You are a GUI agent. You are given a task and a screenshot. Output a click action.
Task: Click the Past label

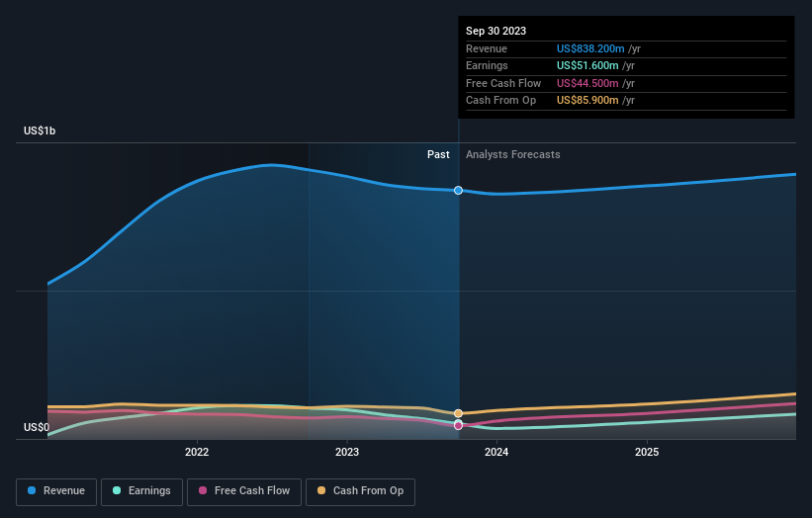[438, 155]
